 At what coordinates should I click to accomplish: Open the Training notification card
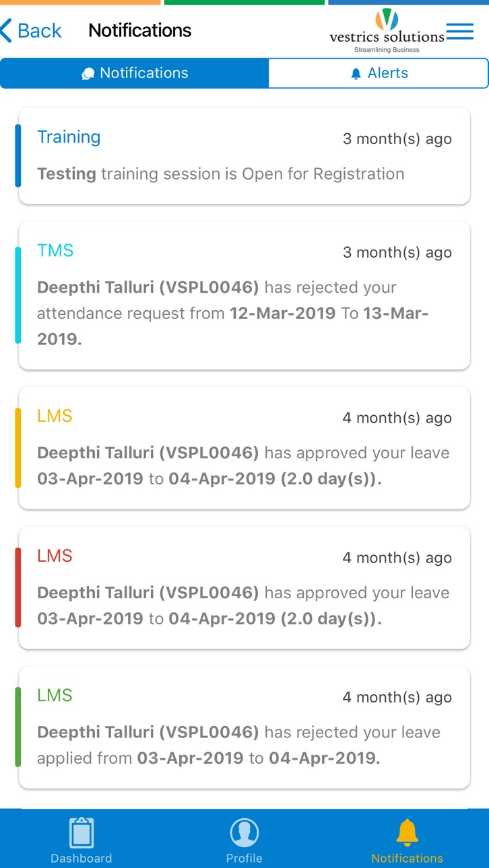pyautogui.click(x=244, y=155)
